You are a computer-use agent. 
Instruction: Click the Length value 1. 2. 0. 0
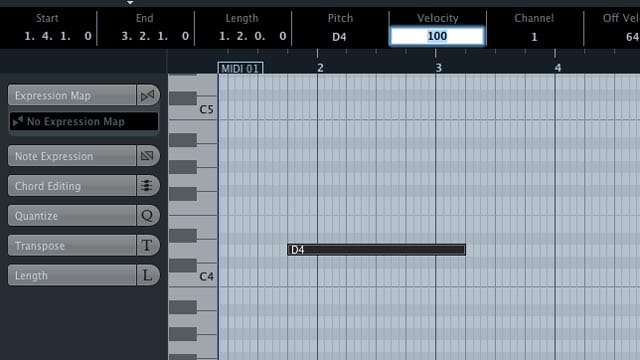tap(252, 36)
